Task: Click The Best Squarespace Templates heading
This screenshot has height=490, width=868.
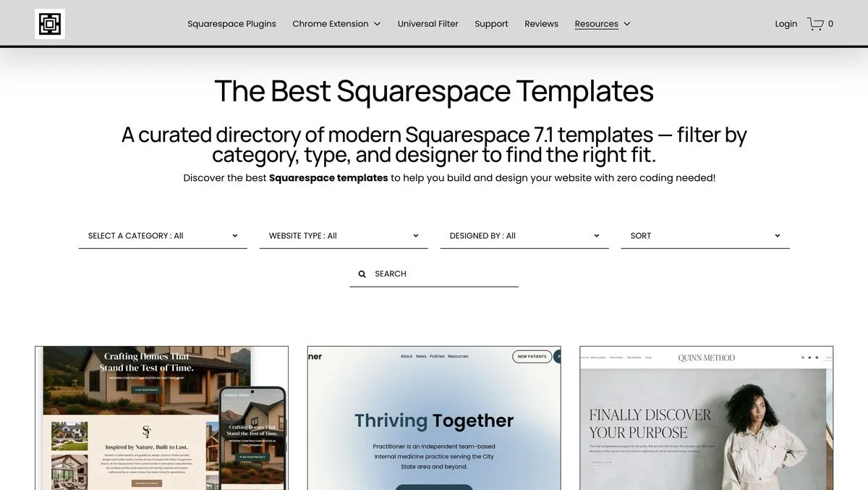Action: [434, 91]
